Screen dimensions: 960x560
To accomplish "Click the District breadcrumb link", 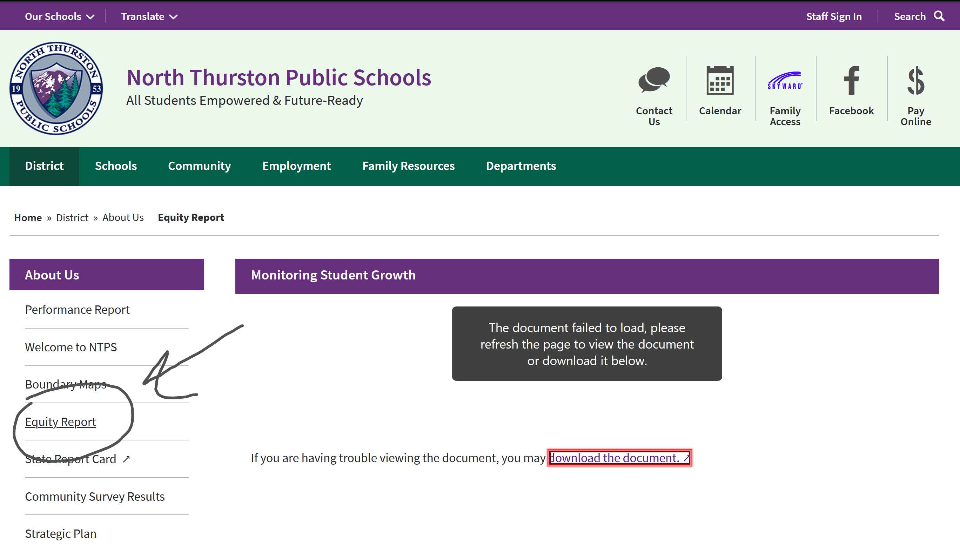I will tap(72, 217).
